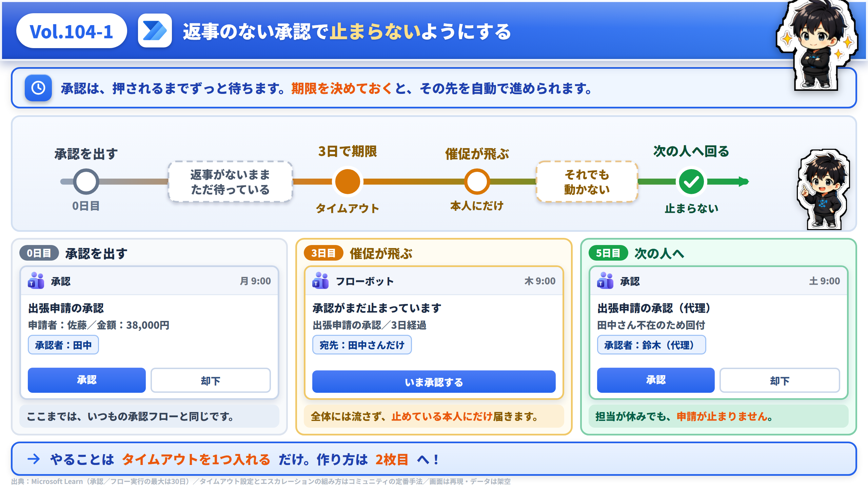Click the green checkmark circle on the timeline
Viewport: 868px width, 488px height.
pos(691,182)
